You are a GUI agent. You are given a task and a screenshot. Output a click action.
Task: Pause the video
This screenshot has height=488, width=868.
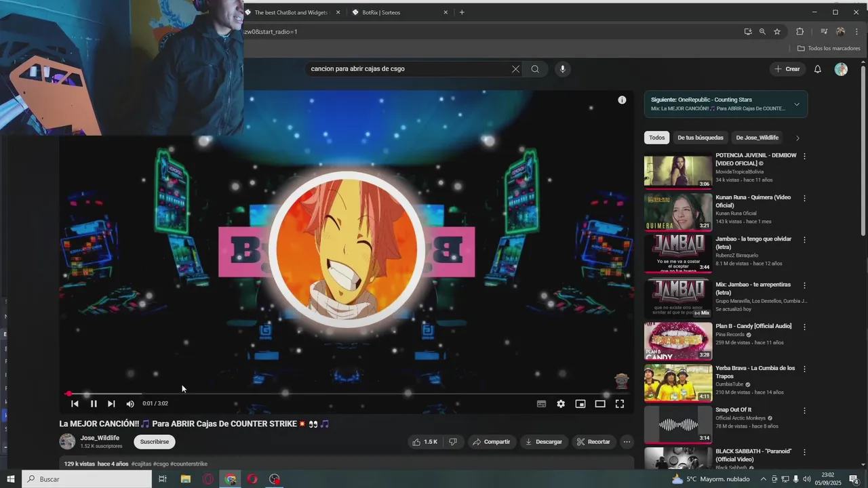pyautogui.click(x=94, y=404)
